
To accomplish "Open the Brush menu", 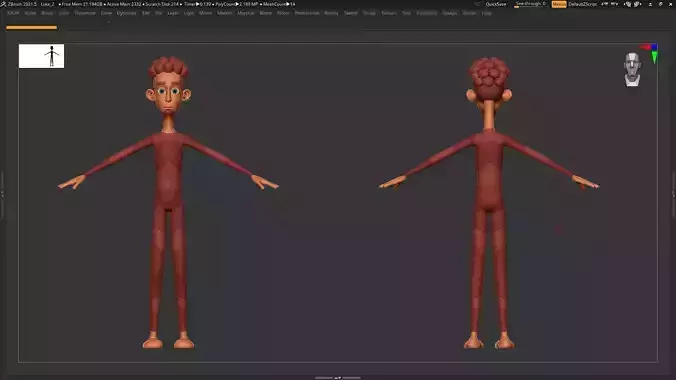I will [x=47, y=13].
